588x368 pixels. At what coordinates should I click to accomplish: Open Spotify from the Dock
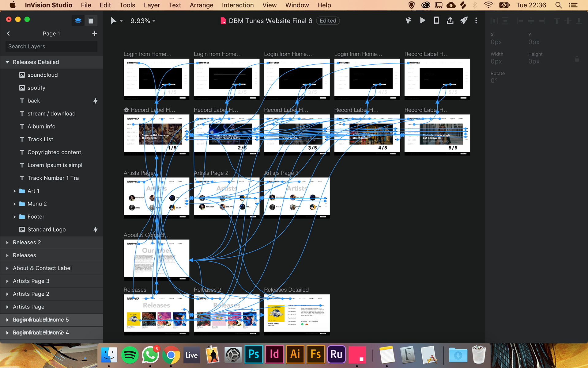coord(130,355)
